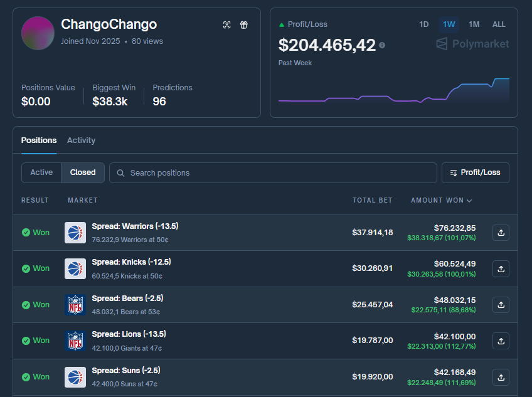Click the Closed positions button
The image size is (532, 397).
coord(82,172)
